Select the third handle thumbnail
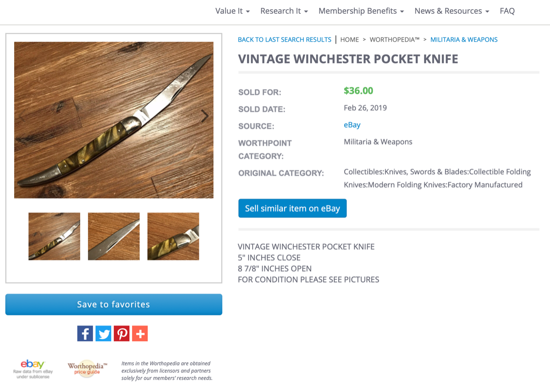 click(173, 237)
